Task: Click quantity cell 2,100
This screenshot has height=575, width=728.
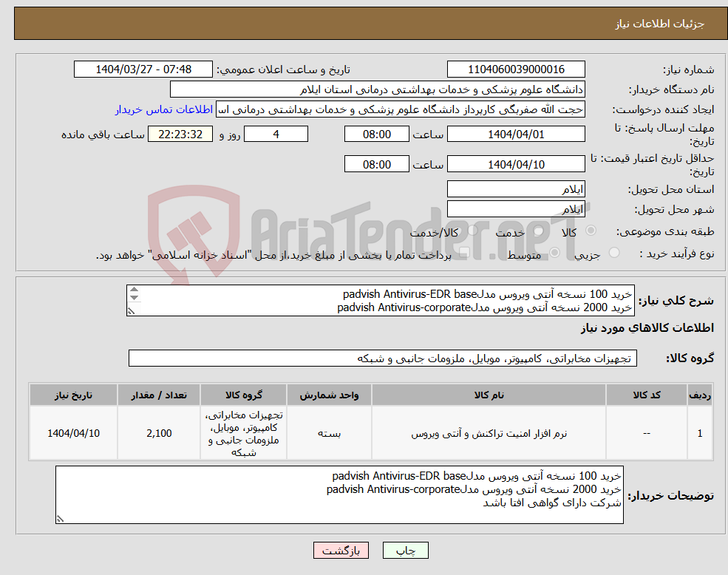Action: click(x=159, y=433)
